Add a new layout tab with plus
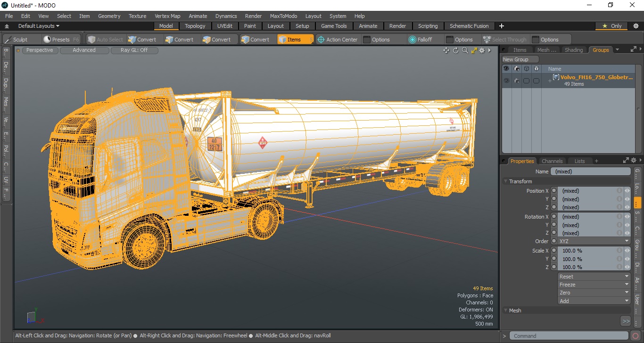 coord(502,26)
